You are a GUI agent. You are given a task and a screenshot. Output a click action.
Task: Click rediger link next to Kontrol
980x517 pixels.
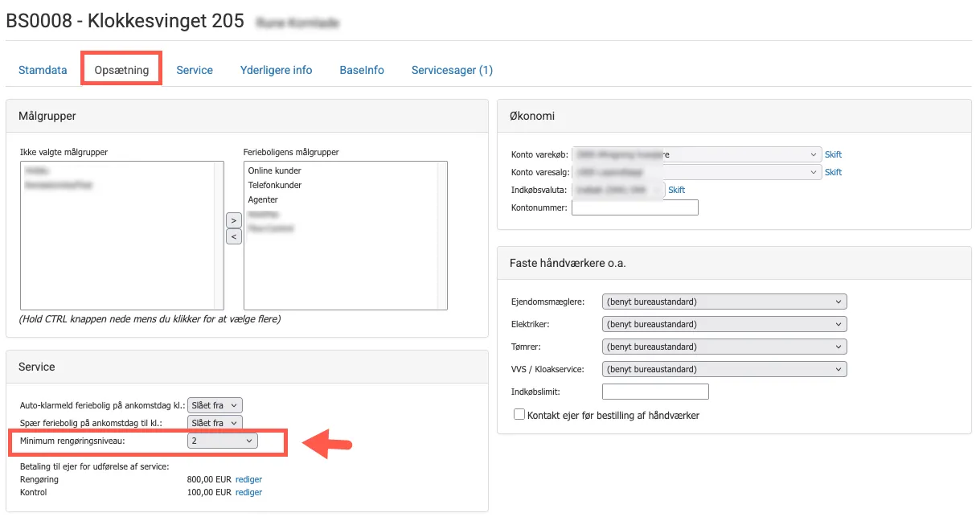[x=248, y=492]
